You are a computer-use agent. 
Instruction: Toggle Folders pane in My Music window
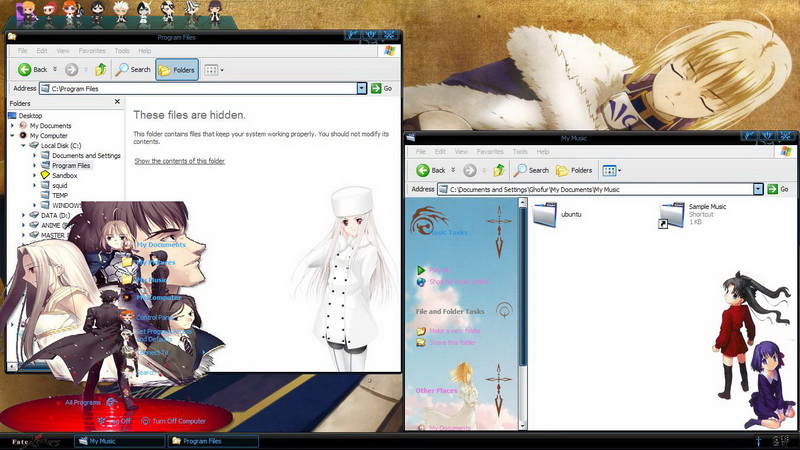[x=574, y=170]
